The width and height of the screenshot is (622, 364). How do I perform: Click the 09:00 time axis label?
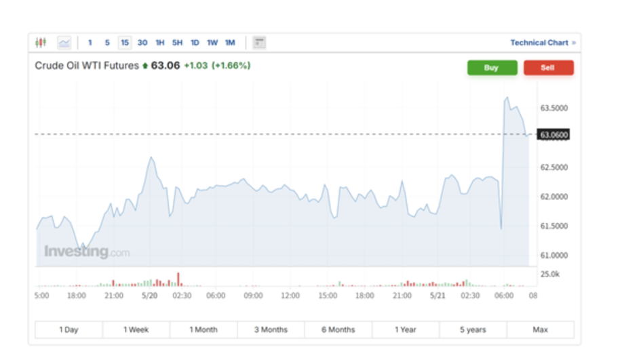point(253,296)
